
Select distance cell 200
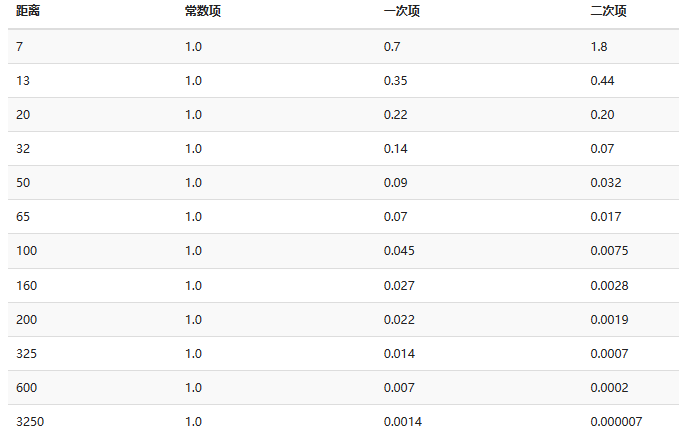click(26, 320)
